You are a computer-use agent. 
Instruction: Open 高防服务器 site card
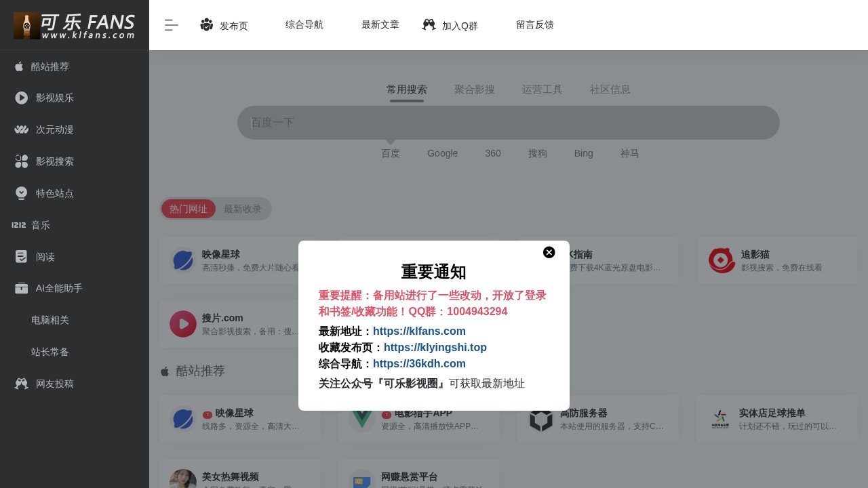click(598, 419)
